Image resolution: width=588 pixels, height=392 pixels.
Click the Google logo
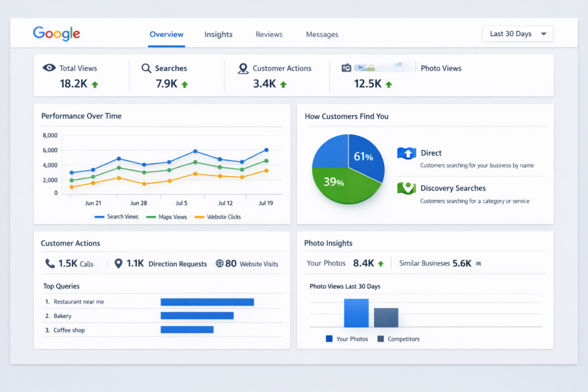click(x=56, y=33)
